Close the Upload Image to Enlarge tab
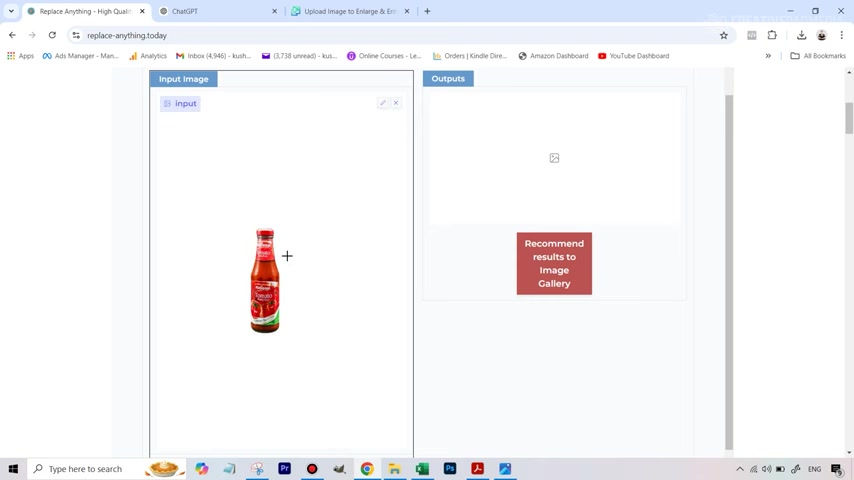 (x=407, y=11)
